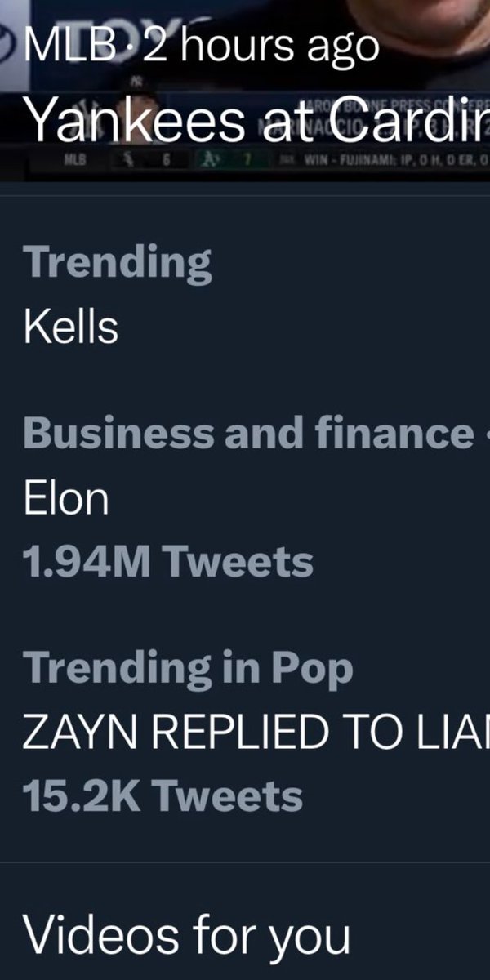Open the press conference video thumbnail
The height and width of the screenshot is (980, 490).
pos(245,90)
